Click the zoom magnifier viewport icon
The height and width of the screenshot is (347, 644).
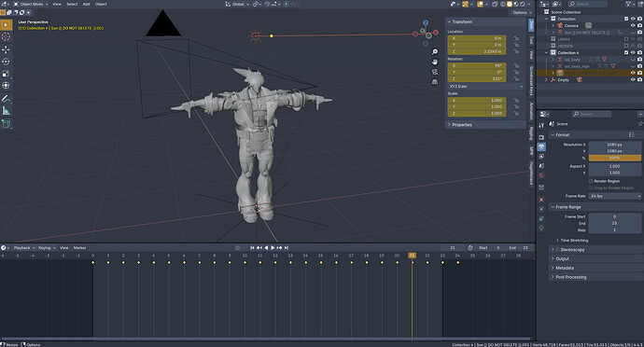coord(435,51)
